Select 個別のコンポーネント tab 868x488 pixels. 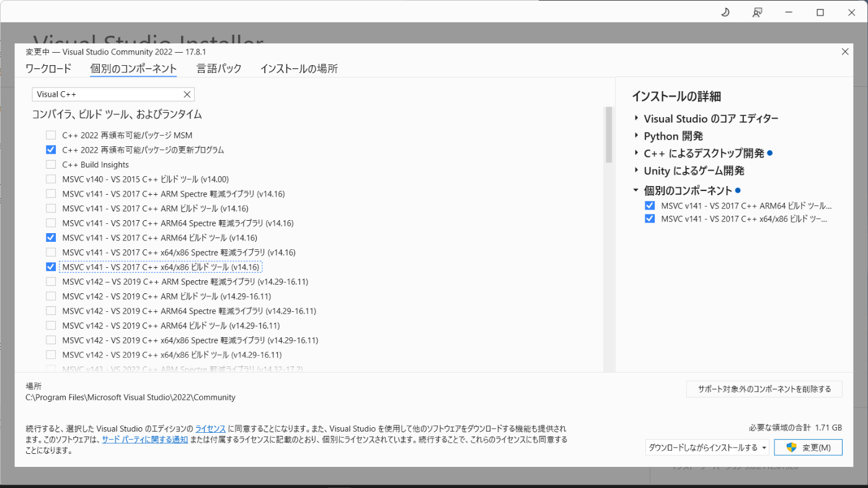pos(133,69)
